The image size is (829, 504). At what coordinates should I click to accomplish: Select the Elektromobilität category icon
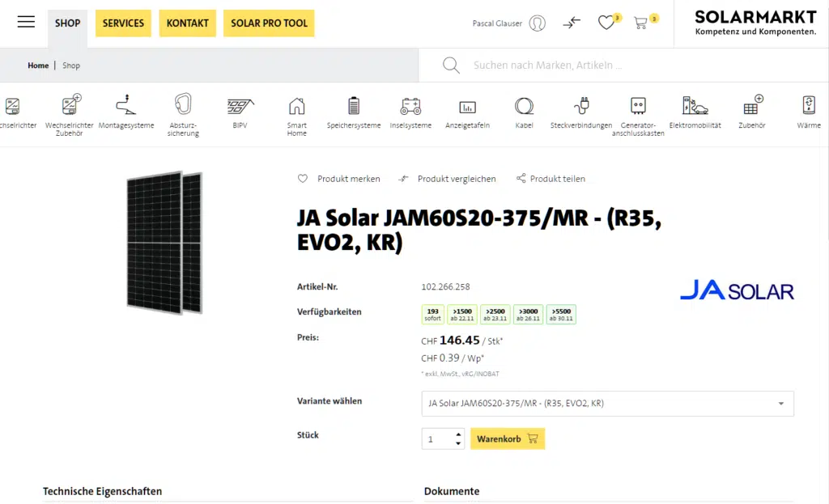pyautogui.click(x=695, y=112)
